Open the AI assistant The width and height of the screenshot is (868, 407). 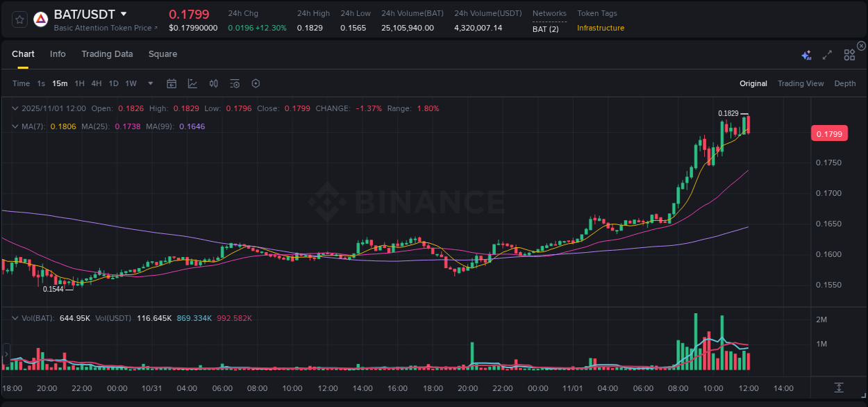click(x=806, y=54)
